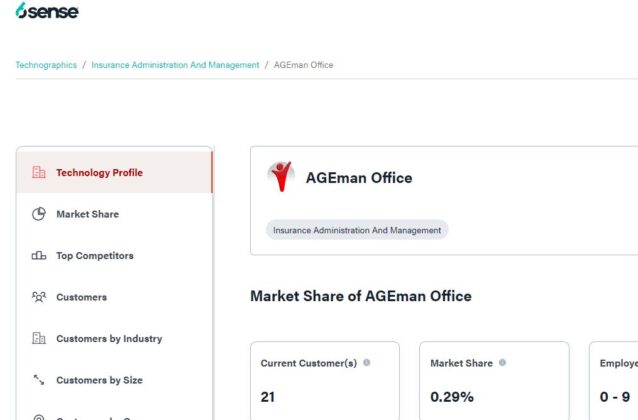The height and width of the screenshot is (420, 638).
Task: Click the Customers by Size arrows icon
Action: [x=39, y=380]
